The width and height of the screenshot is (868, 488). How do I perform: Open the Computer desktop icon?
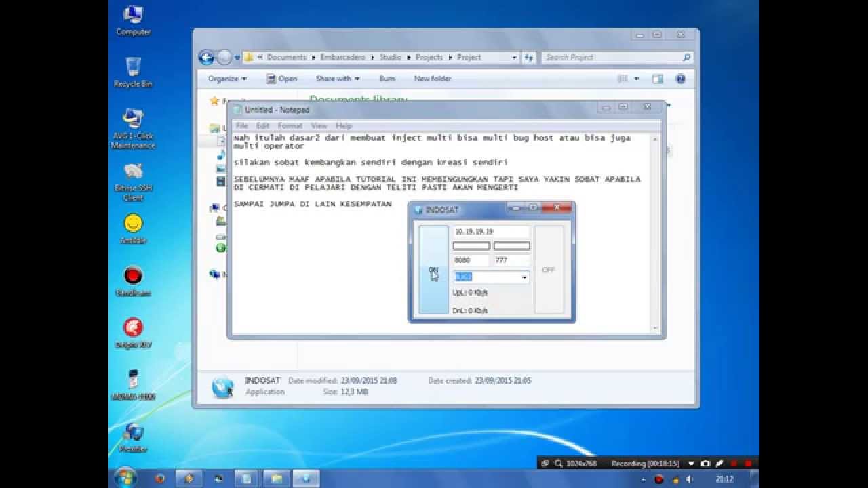pos(133,20)
